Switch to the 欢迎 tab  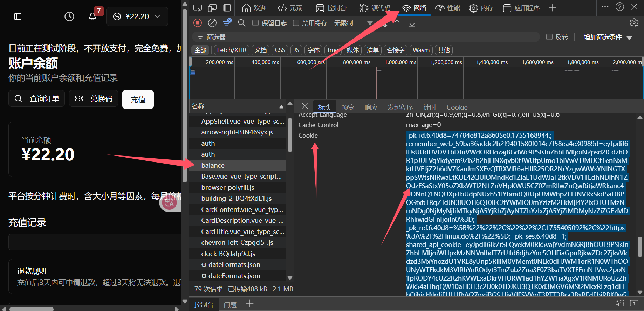tap(254, 8)
